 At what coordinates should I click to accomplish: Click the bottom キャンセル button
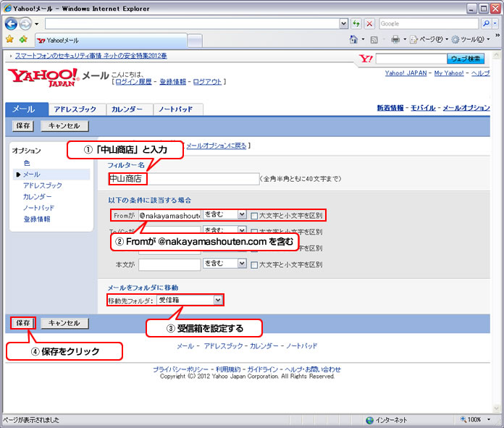pos(64,323)
